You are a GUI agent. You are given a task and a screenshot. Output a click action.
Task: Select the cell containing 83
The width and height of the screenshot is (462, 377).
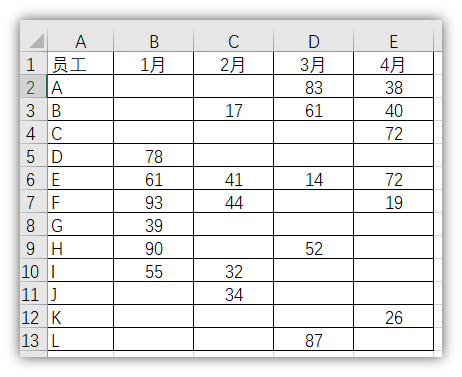314,86
